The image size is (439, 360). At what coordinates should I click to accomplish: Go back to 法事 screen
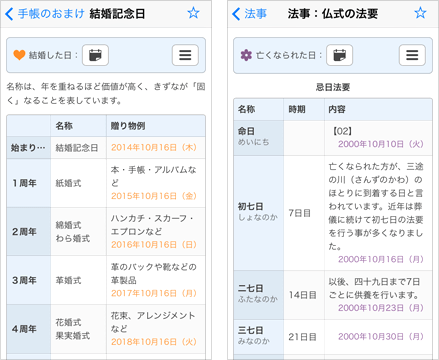click(249, 14)
